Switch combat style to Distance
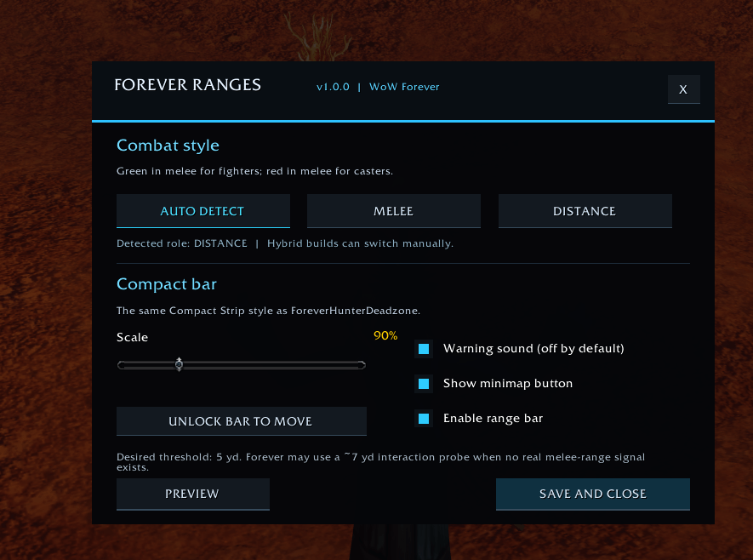 (585, 211)
